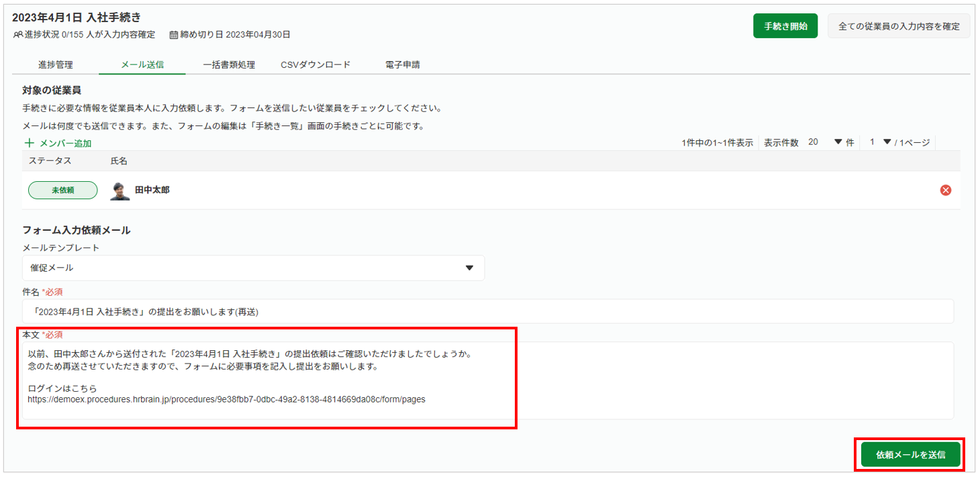Click 田中太郎's profile avatar
Image resolution: width=980 pixels, height=477 pixels.
pyautogui.click(x=119, y=191)
